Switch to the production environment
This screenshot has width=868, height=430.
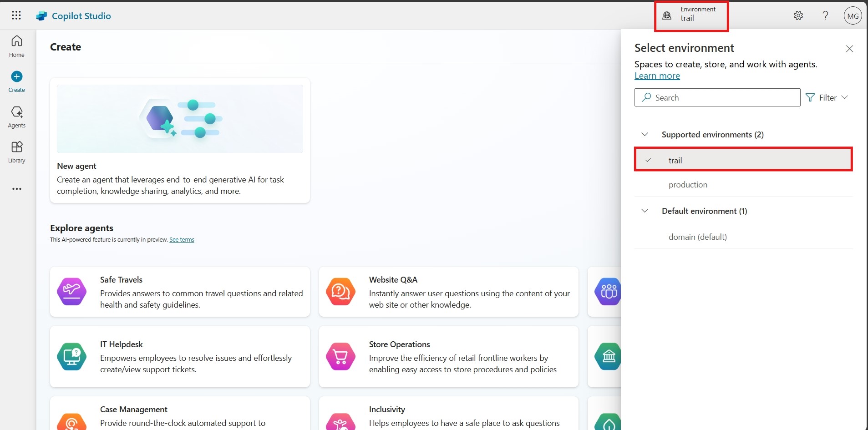tap(688, 185)
